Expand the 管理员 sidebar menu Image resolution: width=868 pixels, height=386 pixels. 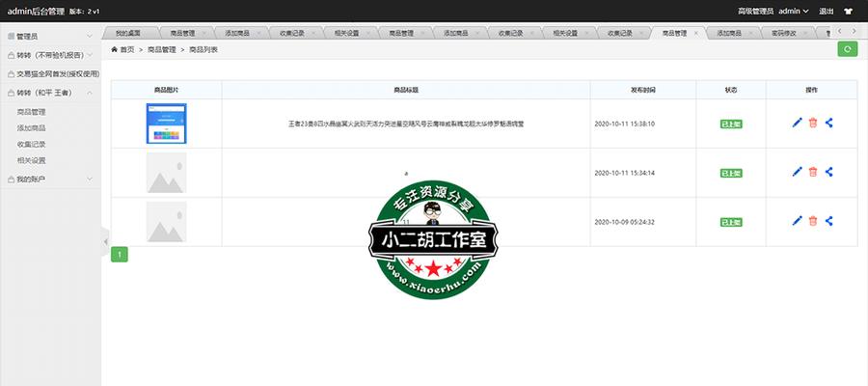[50, 36]
